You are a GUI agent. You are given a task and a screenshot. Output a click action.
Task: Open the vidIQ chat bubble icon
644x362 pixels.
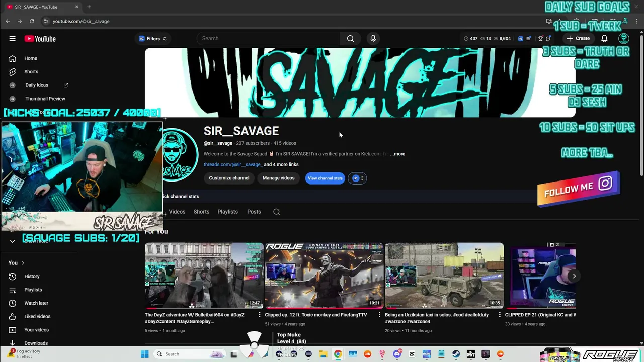[x=548, y=39]
